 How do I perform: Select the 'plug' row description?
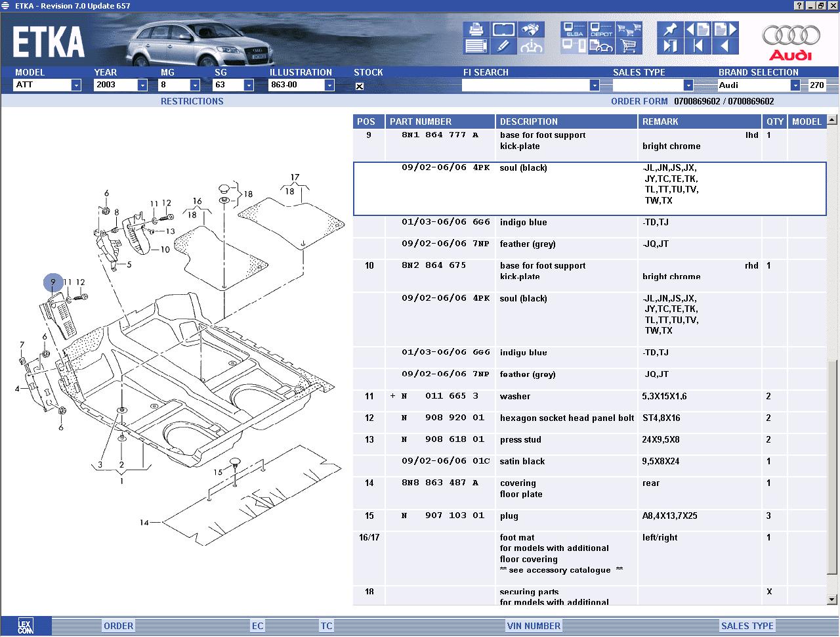(509, 516)
